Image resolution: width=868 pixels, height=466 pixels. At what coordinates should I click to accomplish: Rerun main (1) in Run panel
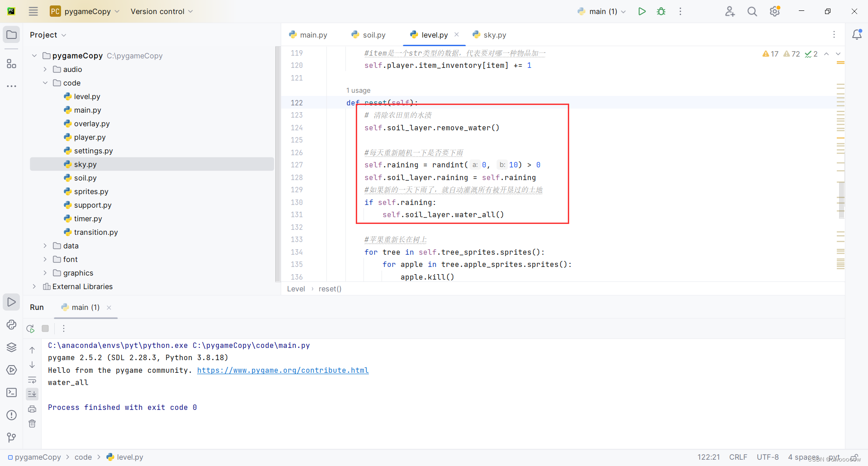31,328
